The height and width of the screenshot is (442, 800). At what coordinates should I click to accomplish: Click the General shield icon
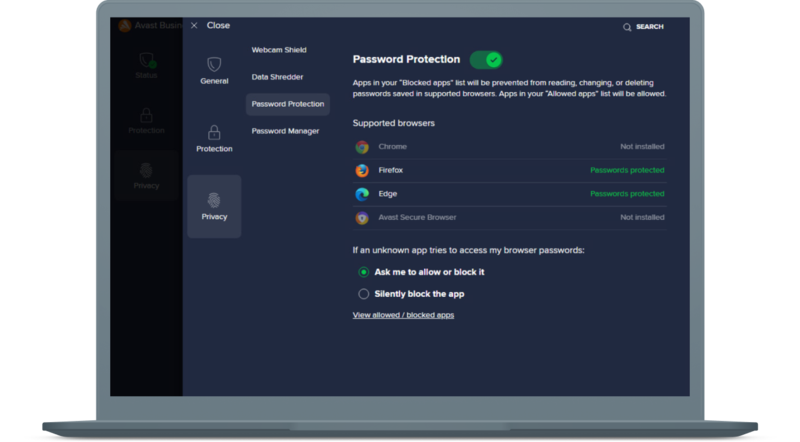click(x=214, y=63)
